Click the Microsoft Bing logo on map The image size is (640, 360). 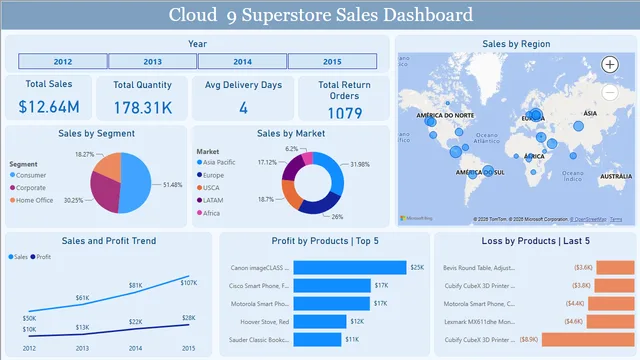coord(416,218)
